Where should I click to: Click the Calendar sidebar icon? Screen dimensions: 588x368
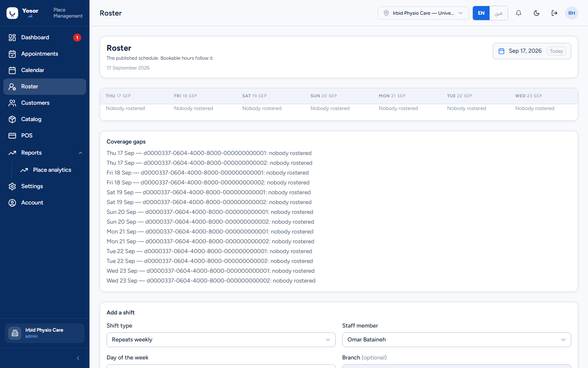pyautogui.click(x=12, y=70)
